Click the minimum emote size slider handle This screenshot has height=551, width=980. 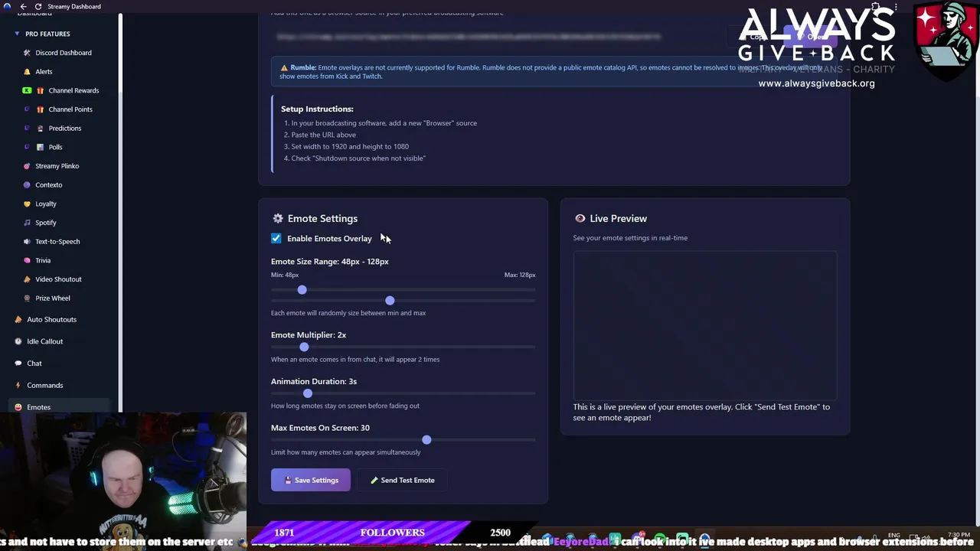302,289
